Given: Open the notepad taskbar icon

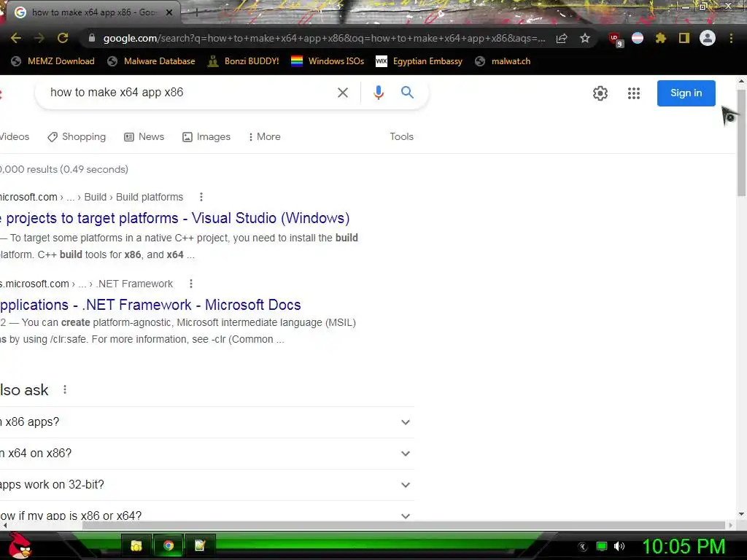Looking at the screenshot, I should [x=200, y=545].
